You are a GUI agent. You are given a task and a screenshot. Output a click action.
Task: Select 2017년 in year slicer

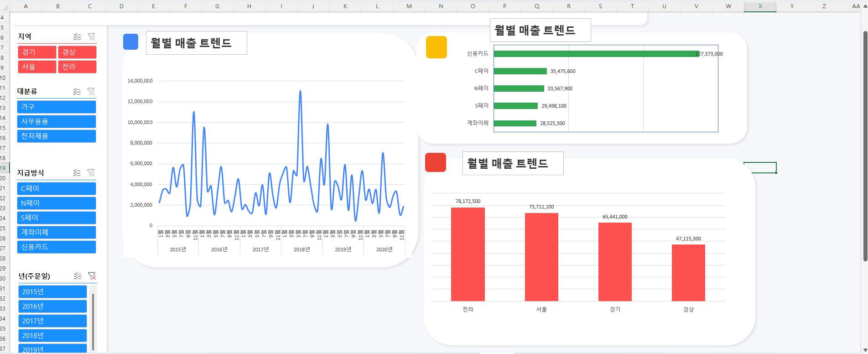coord(52,321)
